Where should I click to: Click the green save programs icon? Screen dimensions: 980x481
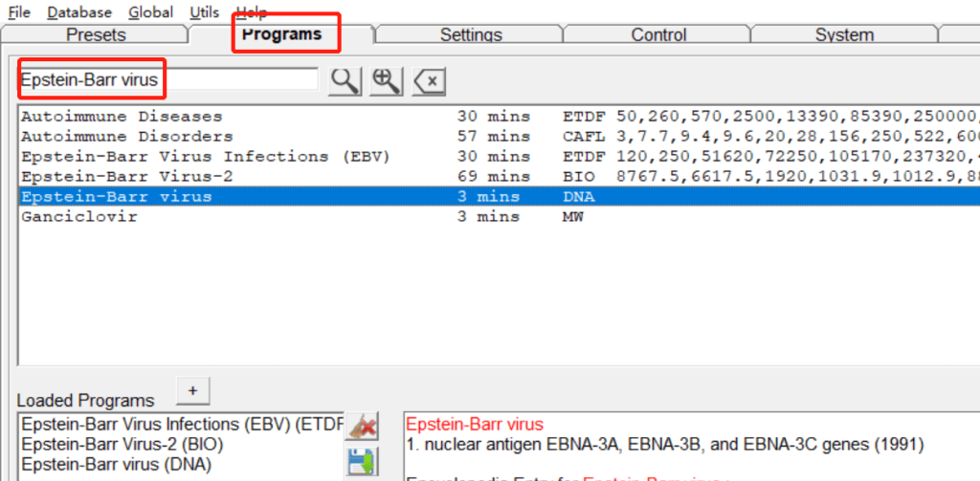pos(363,463)
